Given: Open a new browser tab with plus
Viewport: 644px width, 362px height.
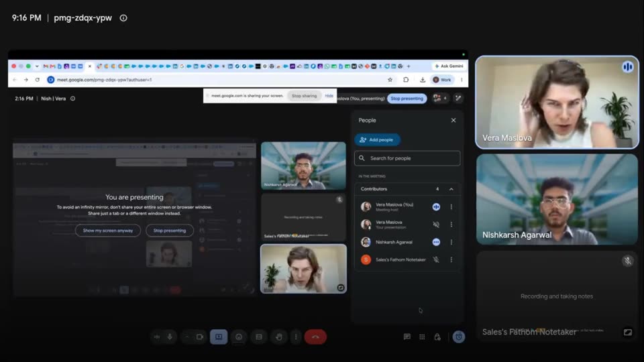Looking at the screenshot, I should (409, 66).
